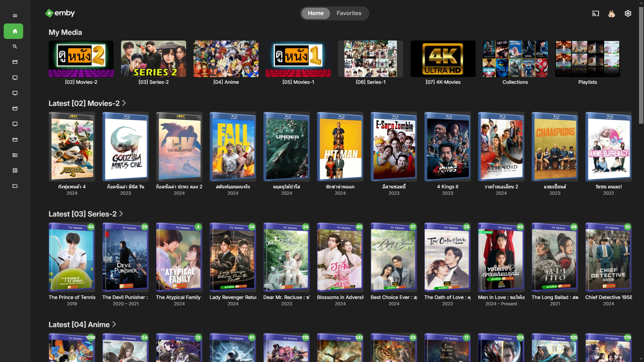Open search via the magnifier icon

point(15,47)
